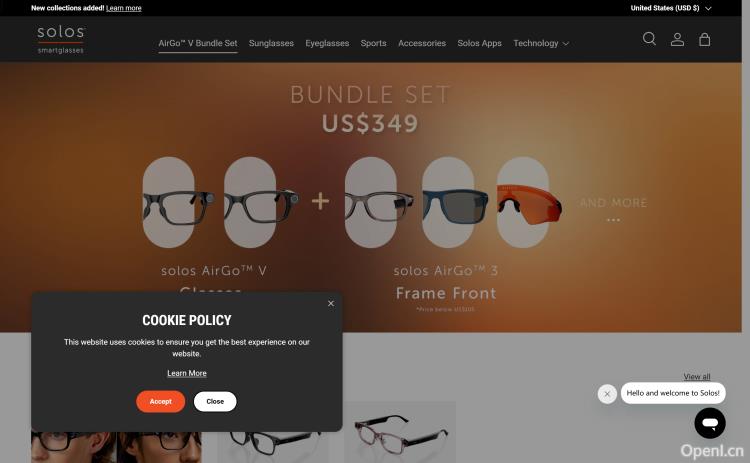The image size is (750, 463).
Task: Select the pink eyeglasses product thumbnail
Action: [400, 432]
